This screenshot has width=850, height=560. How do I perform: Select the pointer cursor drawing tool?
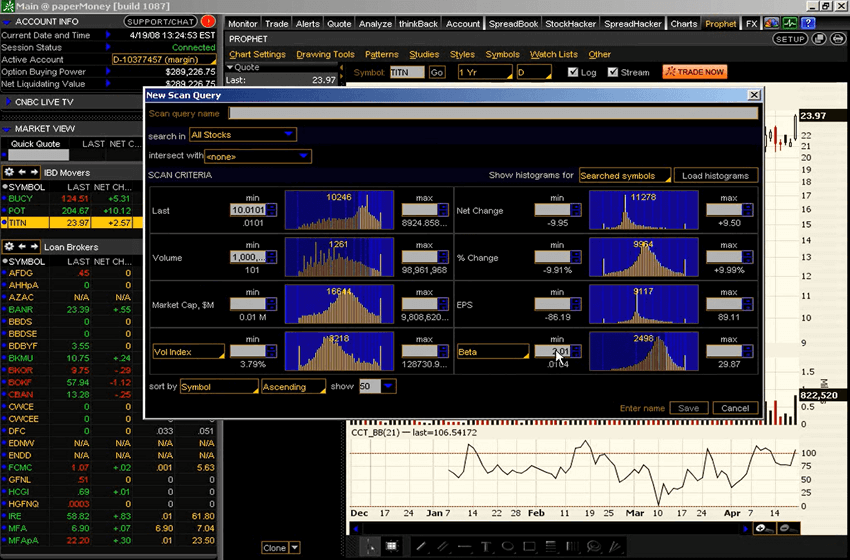tap(371, 546)
